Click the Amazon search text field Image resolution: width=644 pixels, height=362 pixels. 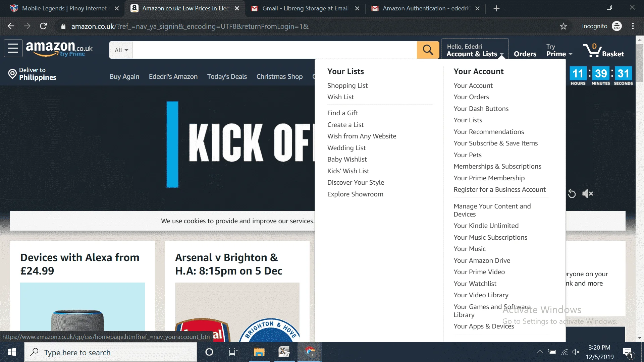275,50
